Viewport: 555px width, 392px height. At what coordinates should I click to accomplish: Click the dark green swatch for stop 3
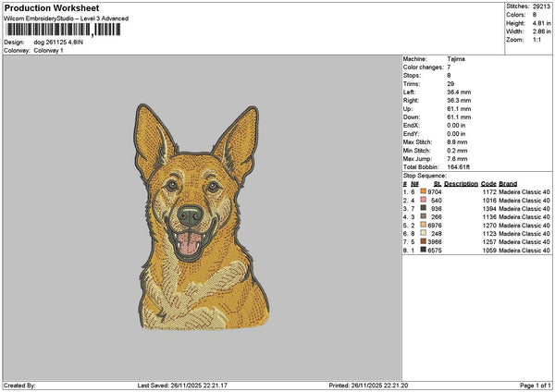click(x=423, y=208)
